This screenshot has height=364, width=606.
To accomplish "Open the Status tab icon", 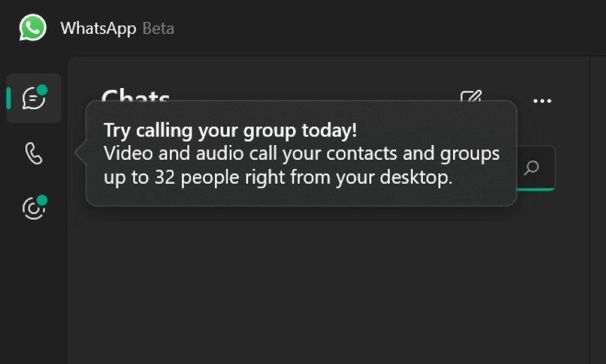I will (x=34, y=208).
